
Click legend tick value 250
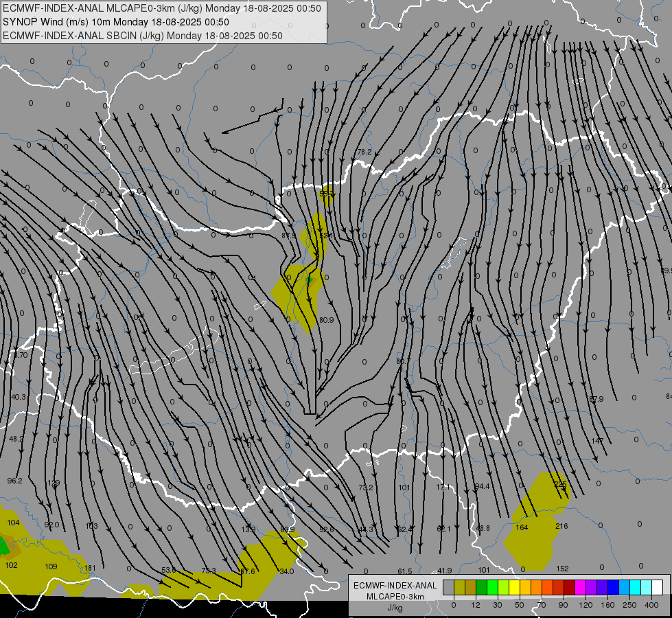click(629, 605)
